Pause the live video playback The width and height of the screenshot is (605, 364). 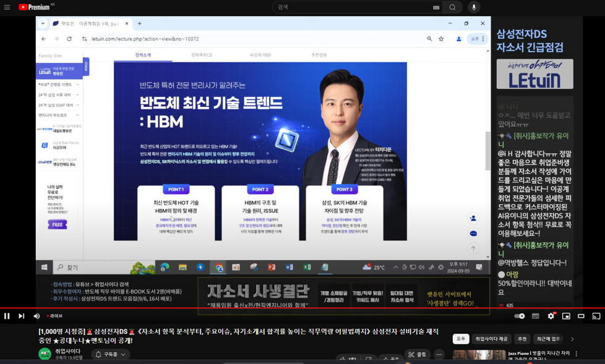pos(7,316)
